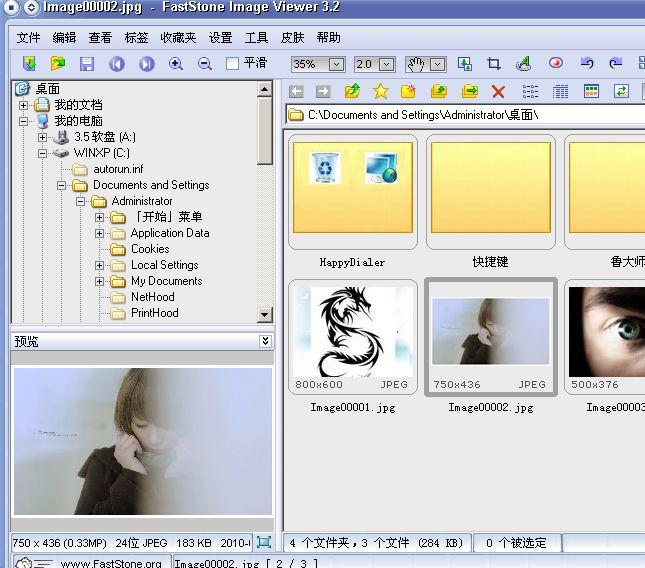This screenshot has width=645, height=568.
Task: Click full screen icon in preview status bar
Action: [264, 542]
